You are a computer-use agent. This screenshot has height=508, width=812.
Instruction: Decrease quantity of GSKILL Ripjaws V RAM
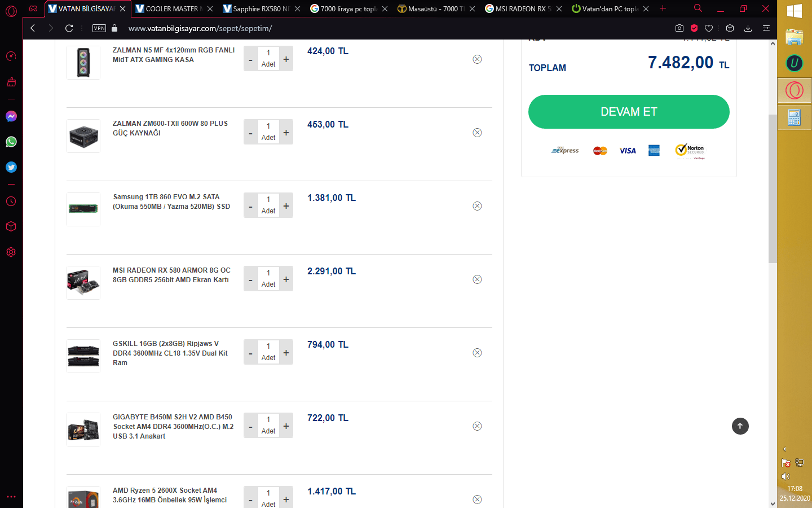(x=250, y=352)
